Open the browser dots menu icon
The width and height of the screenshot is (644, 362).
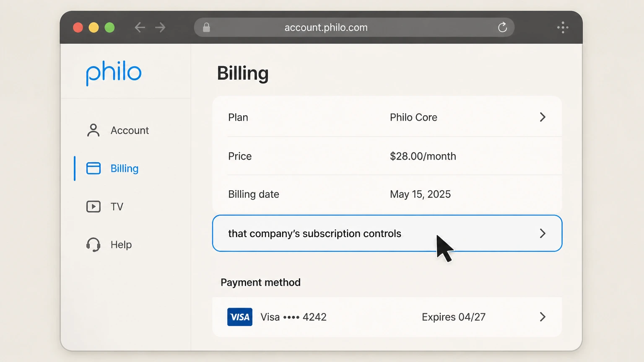coord(563,28)
